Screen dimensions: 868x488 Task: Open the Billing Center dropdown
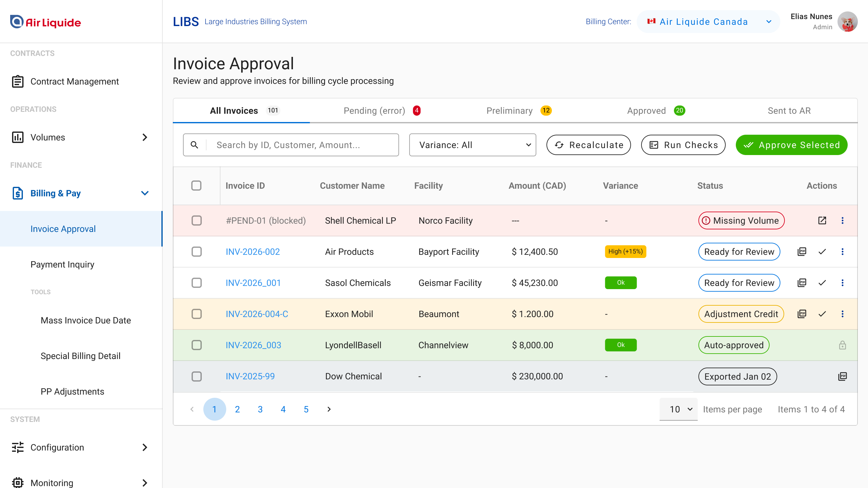pyautogui.click(x=708, y=22)
